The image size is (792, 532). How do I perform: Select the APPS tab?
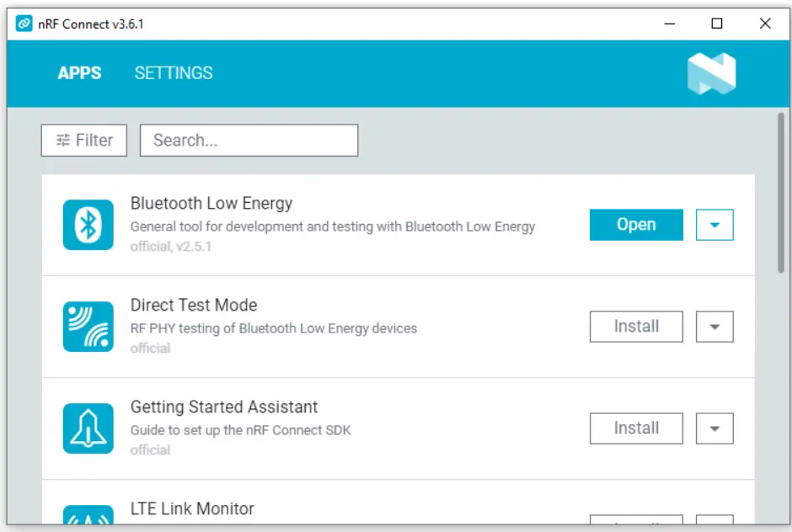79,73
